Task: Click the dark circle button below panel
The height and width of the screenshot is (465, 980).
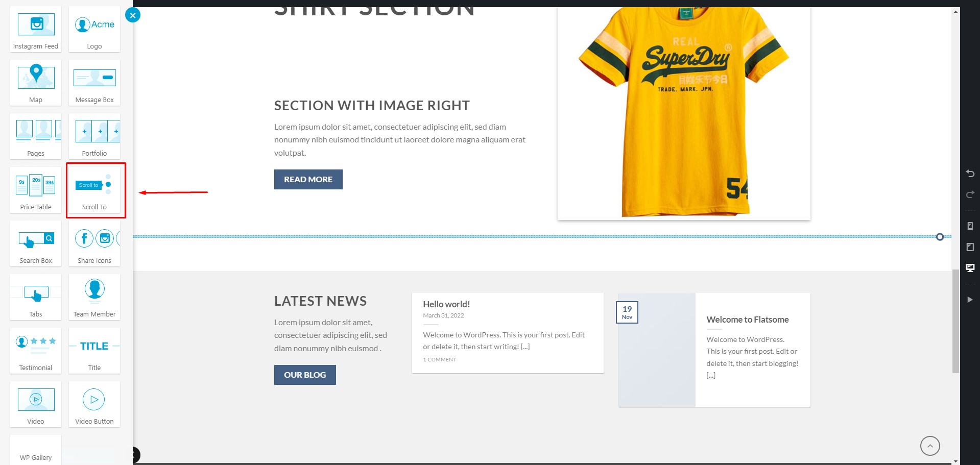Action: 135,454
